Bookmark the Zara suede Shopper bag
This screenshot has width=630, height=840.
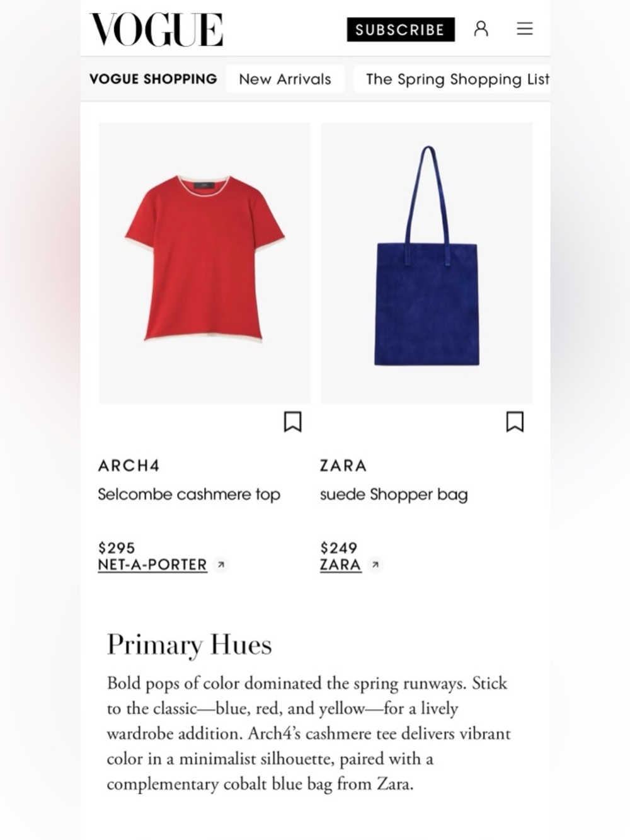pos(515,422)
